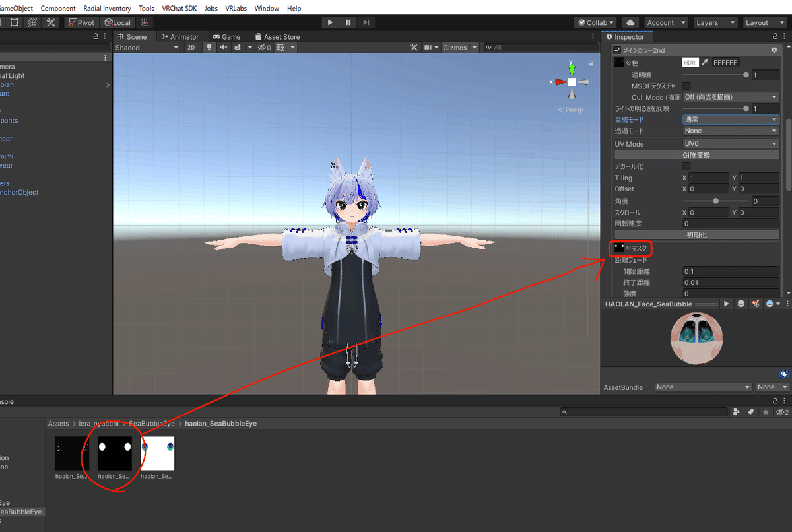This screenshot has width=792, height=532.
Task: Lock the Hierarchy panel
Action: [x=96, y=37]
